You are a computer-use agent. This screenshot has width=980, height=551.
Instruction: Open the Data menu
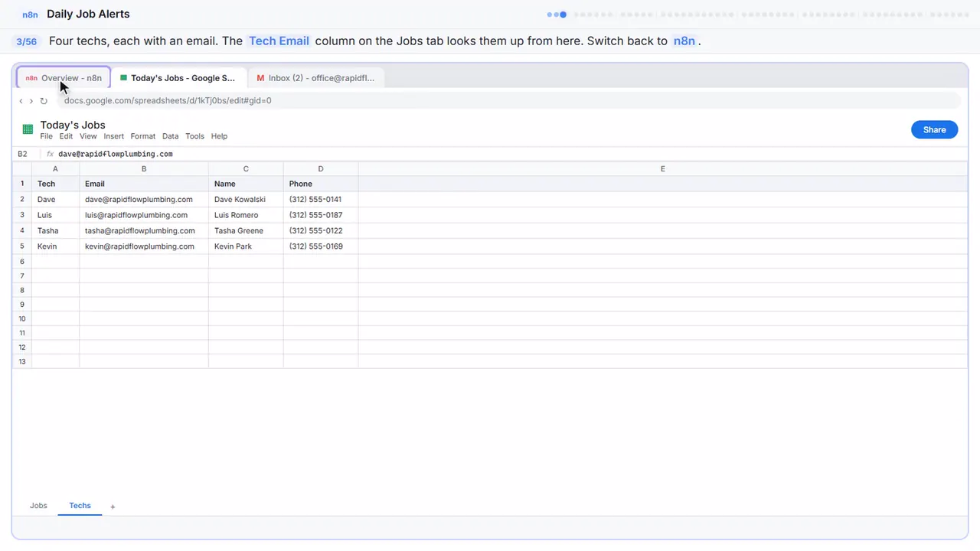pyautogui.click(x=170, y=136)
